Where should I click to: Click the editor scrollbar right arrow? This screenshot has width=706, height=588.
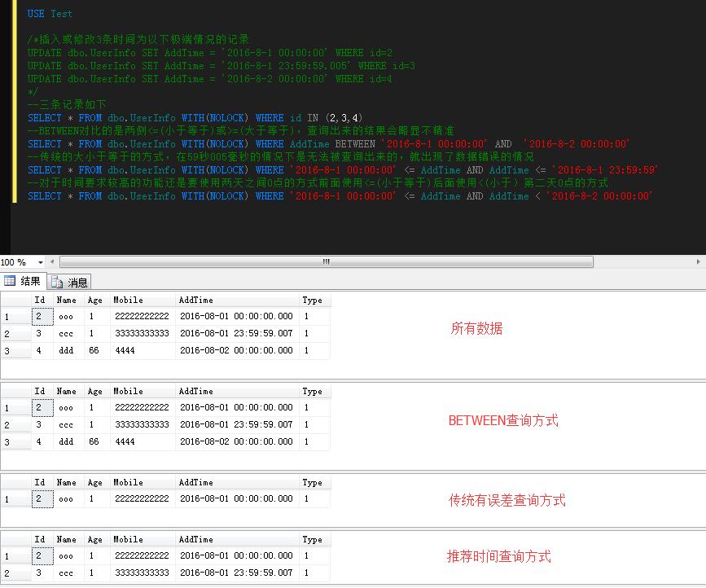[x=699, y=261]
